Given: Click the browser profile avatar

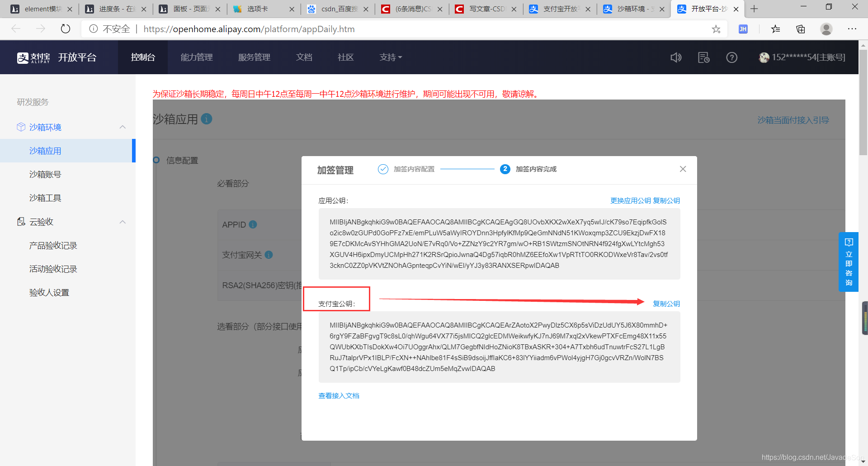Looking at the screenshot, I should point(826,29).
